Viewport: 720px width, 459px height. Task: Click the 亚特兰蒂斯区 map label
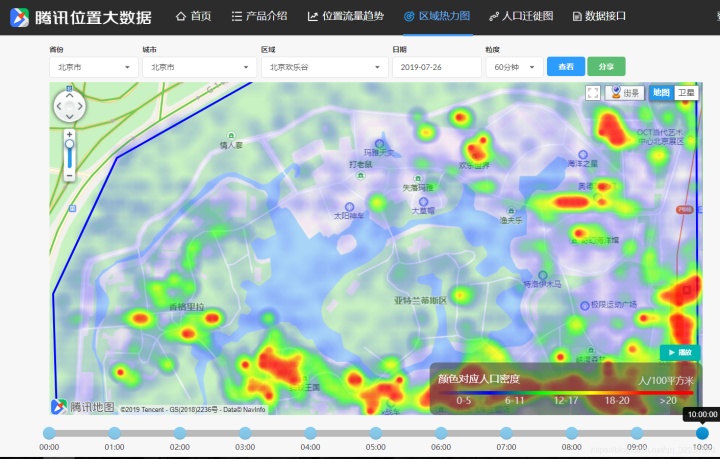(420, 301)
